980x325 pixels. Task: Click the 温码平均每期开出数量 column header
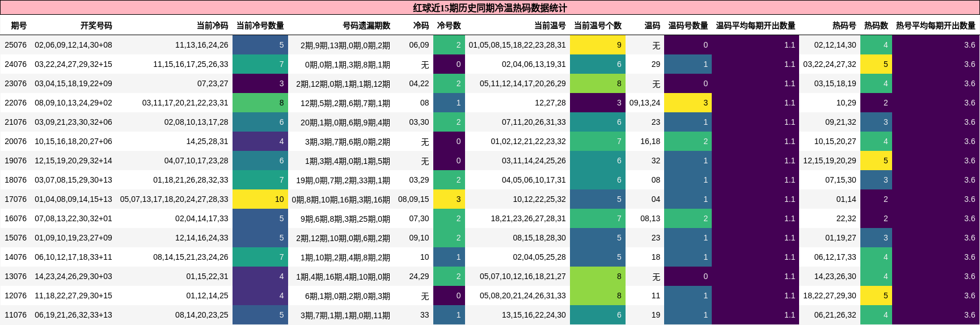click(755, 26)
